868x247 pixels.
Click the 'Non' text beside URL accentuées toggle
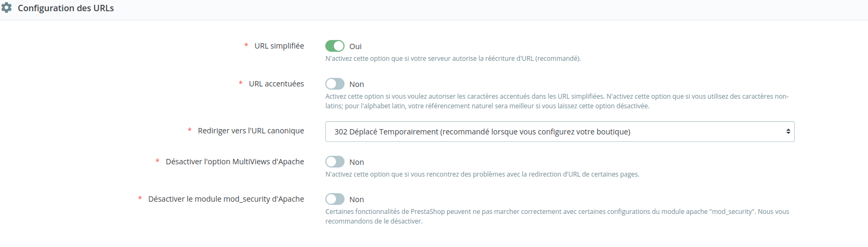356,84
